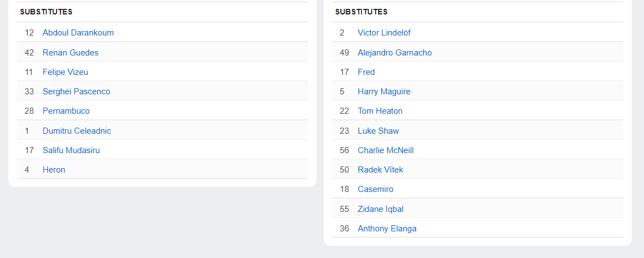
Task: Select Harry Maguire link
Action: (384, 92)
